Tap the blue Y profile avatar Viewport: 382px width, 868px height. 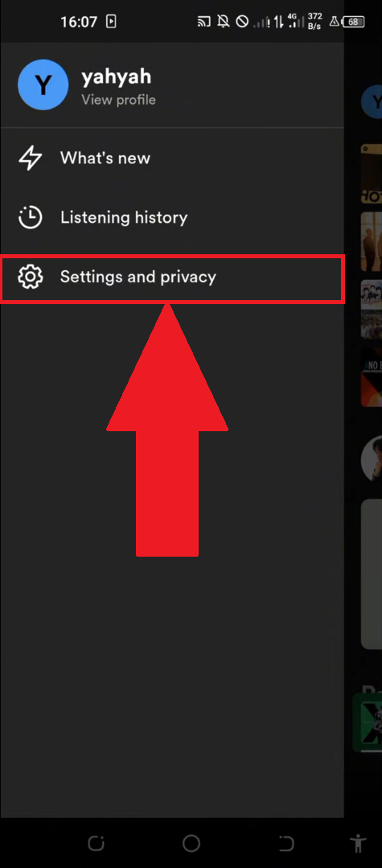pyautogui.click(x=43, y=85)
